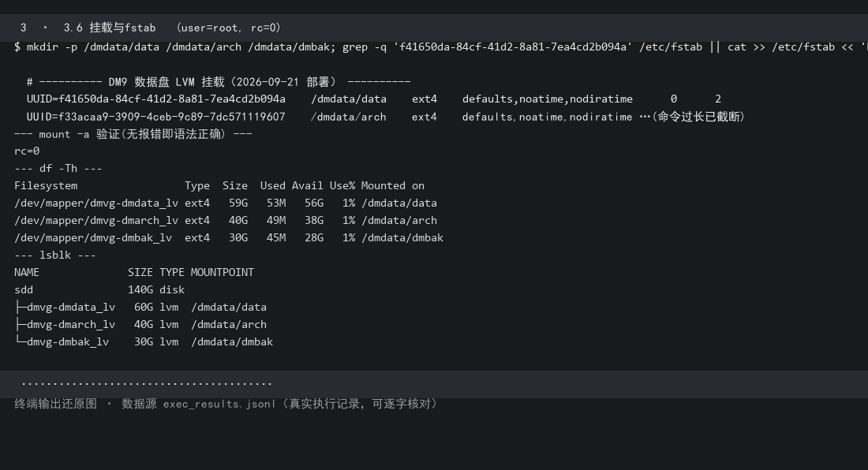The image size is (868, 470).
Task: Select the "MOUNTPOINT" column header
Action: 223,272
